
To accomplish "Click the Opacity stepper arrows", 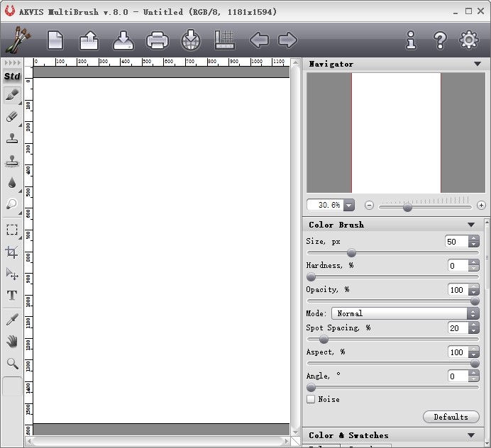I will (473, 289).
